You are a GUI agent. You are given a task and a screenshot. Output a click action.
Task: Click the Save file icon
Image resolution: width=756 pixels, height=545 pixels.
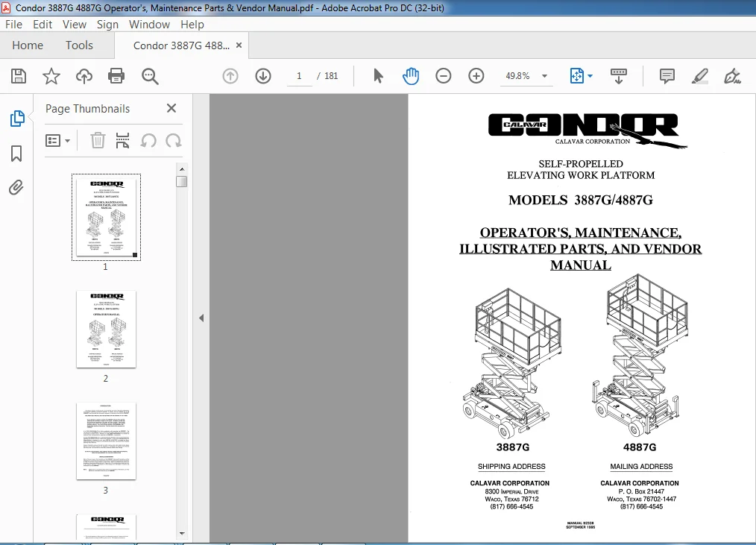pyautogui.click(x=19, y=76)
